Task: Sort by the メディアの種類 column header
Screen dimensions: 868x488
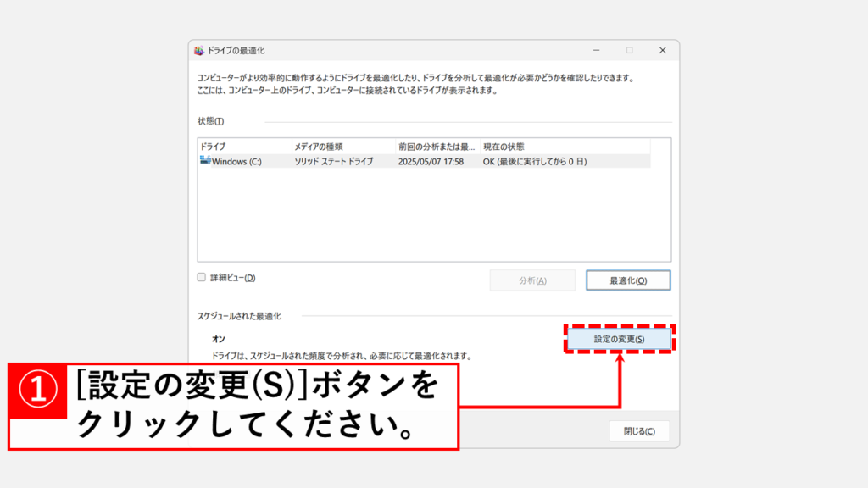Action: pyautogui.click(x=342, y=147)
